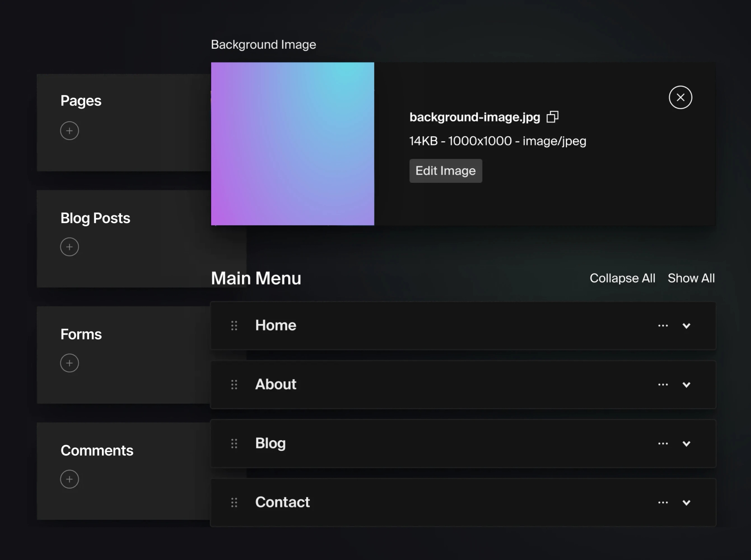Expand the Home menu item chevron

(x=686, y=326)
